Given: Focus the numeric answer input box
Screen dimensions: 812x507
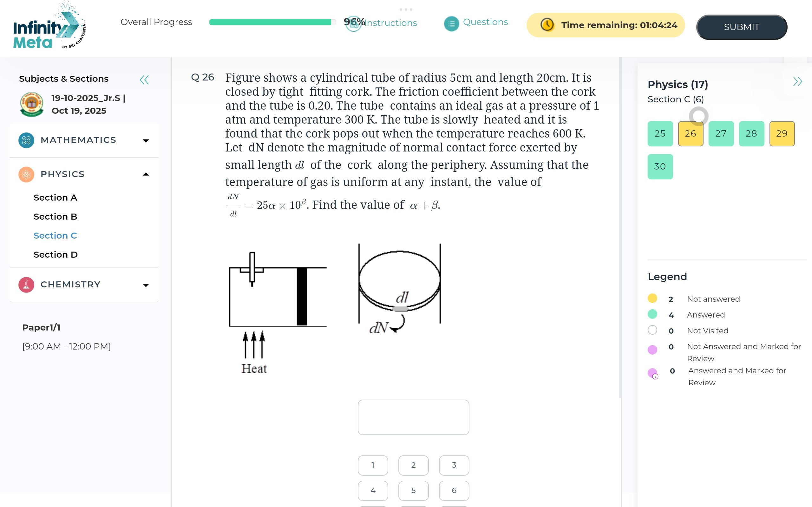Looking at the screenshot, I should (x=413, y=417).
